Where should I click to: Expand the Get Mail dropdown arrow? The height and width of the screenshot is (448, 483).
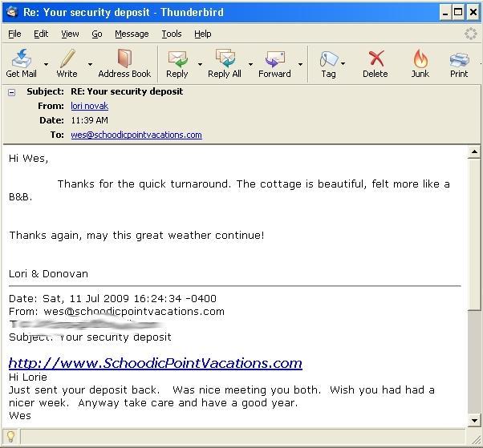[46, 64]
